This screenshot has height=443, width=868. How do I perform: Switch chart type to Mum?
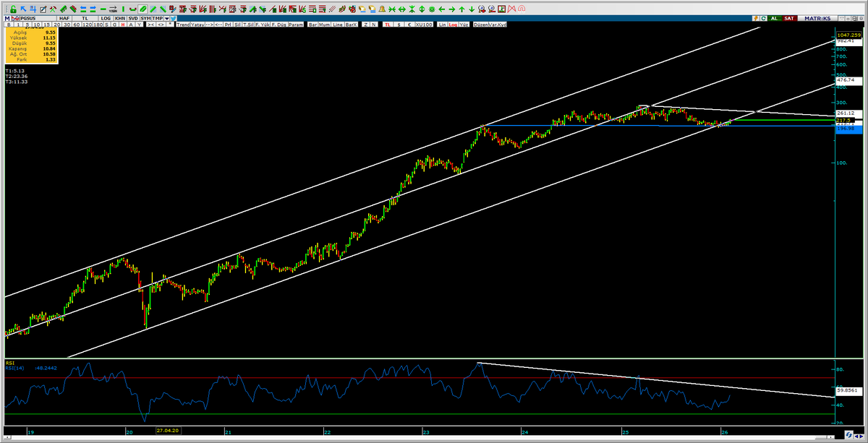[x=324, y=25]
